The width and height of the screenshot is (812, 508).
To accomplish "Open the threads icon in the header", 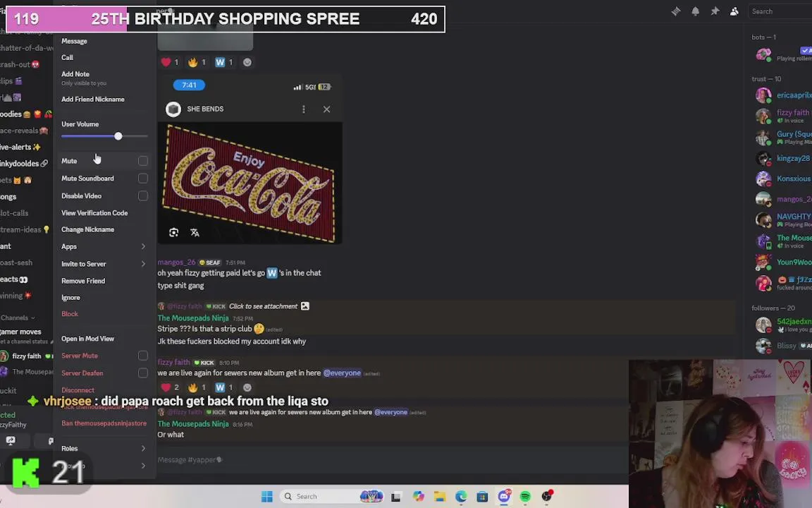I will coord(676,11).
